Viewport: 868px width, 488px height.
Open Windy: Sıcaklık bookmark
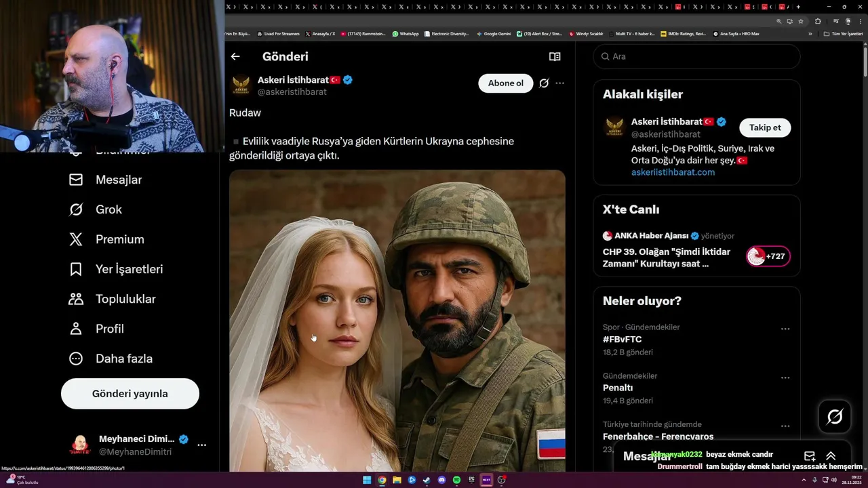586,33
